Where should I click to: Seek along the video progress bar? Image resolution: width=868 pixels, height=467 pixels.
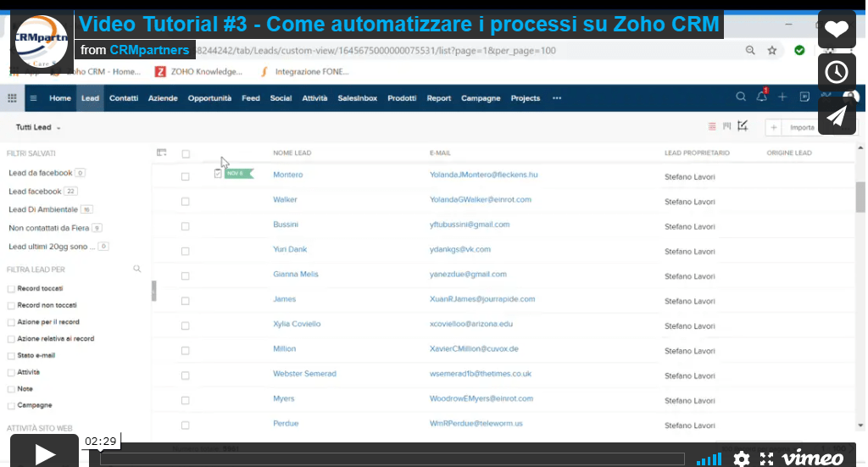tap(392, 459)
